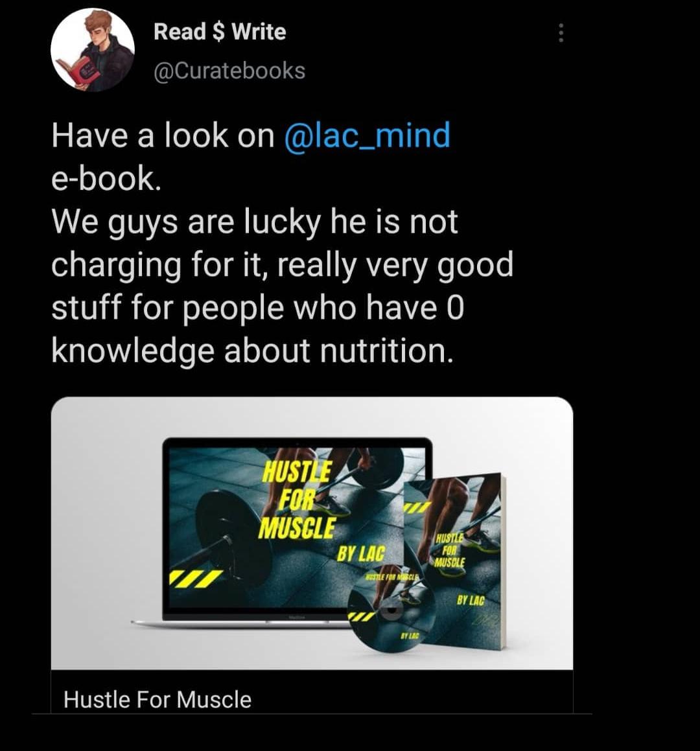
Task: Click BY LAC text on book cover
Action: click(x=471, y=600)
